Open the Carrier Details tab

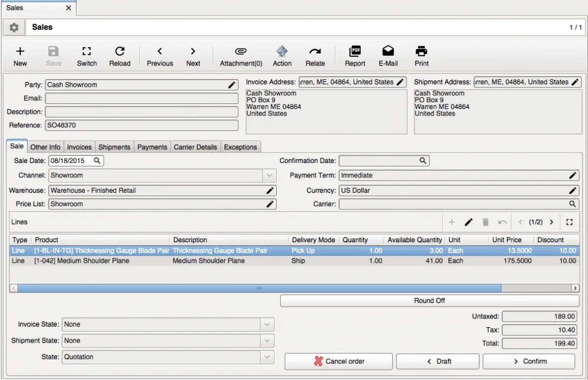pyautogui.click(x=195, y=147)
